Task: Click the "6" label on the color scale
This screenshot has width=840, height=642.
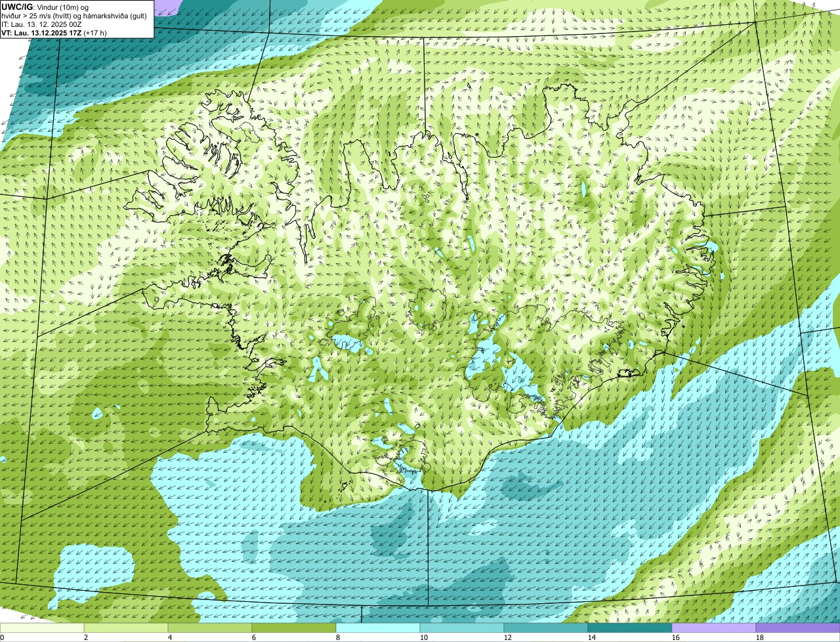Action: click(x=254, y=637)
